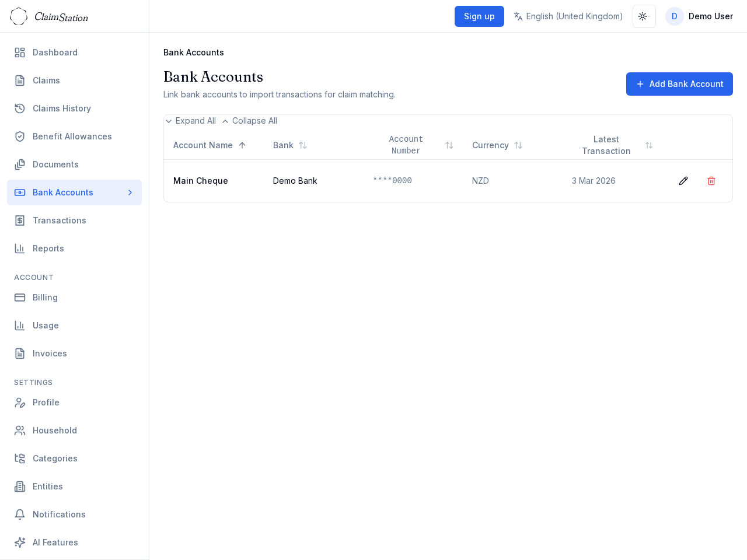Click the ClaimStation logo icon
This screenshot has height=560, width=747.
(x=19, y=16)
